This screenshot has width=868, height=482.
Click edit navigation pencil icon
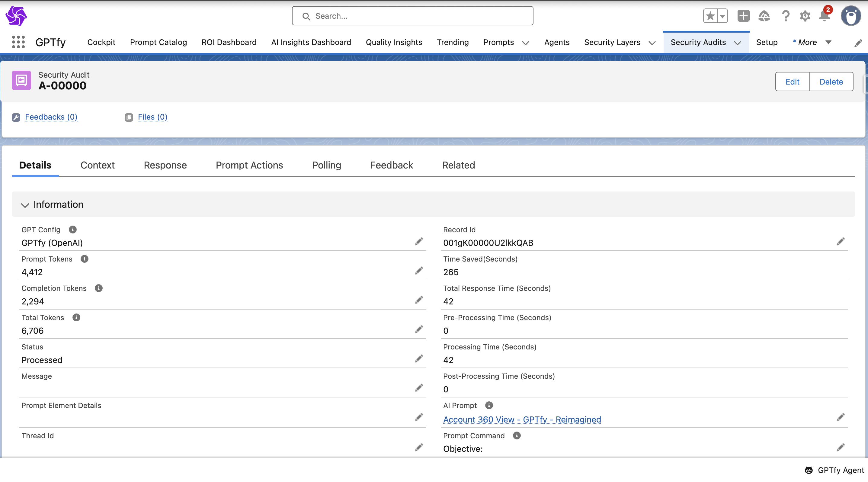(x=858, y=43)
